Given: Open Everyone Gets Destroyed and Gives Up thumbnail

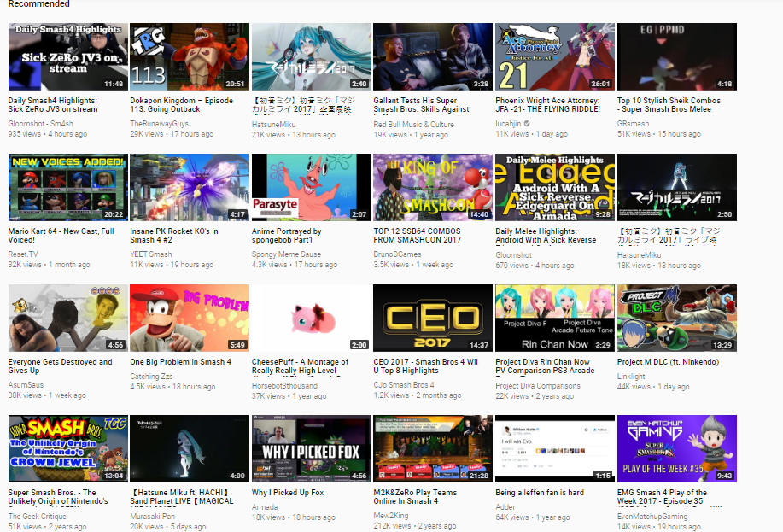Looking at the screenshot, I should click(68, 319).
